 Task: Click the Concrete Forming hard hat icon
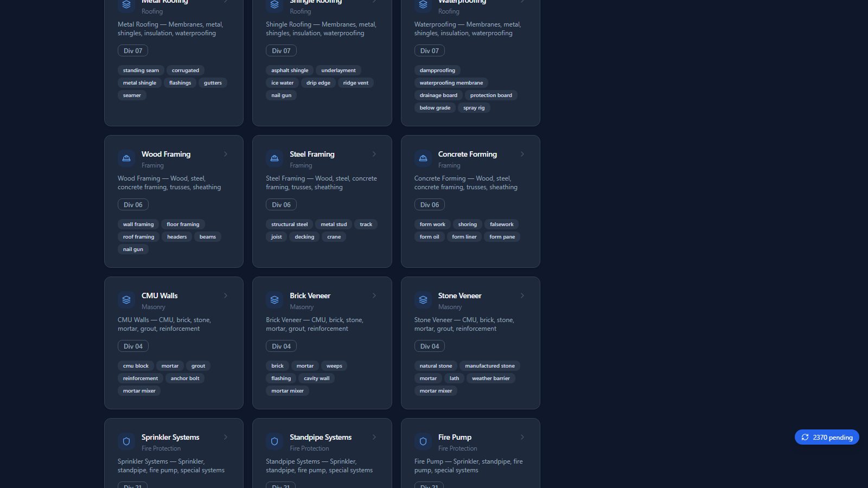(423, 158)
